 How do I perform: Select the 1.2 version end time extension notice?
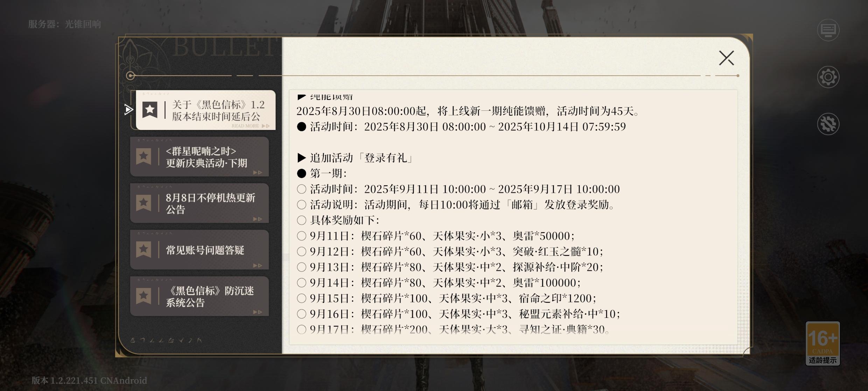pos(205,110)
